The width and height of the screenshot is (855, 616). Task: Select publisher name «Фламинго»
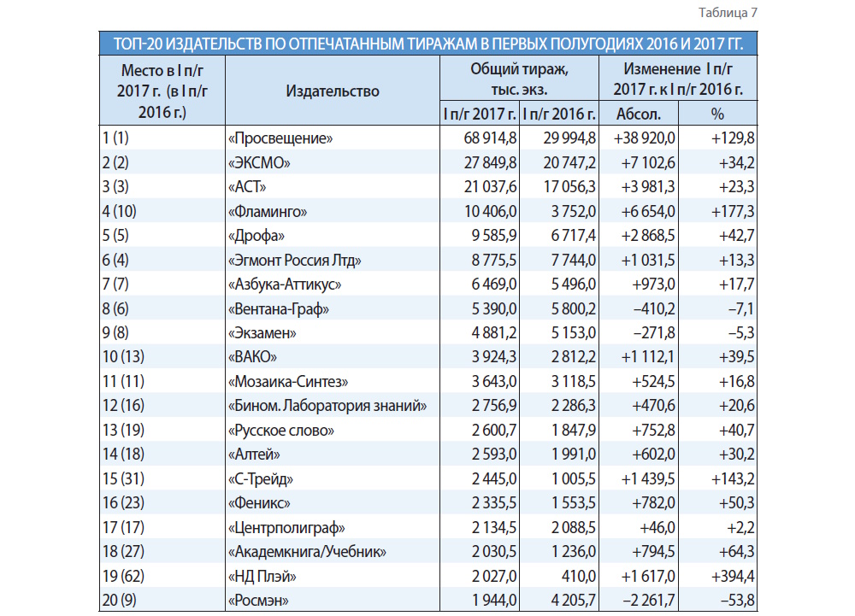coord(267,211)
